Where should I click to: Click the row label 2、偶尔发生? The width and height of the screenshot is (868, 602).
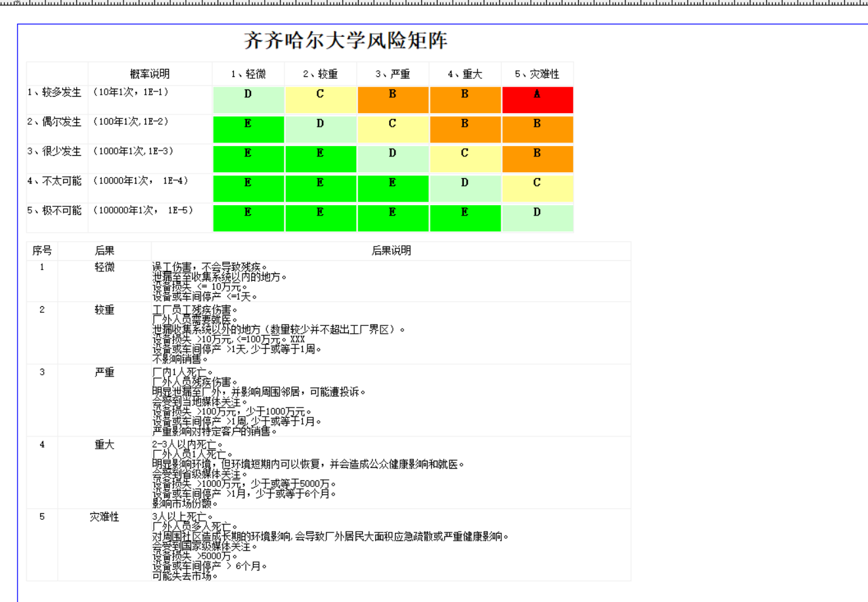coord(55,122)
